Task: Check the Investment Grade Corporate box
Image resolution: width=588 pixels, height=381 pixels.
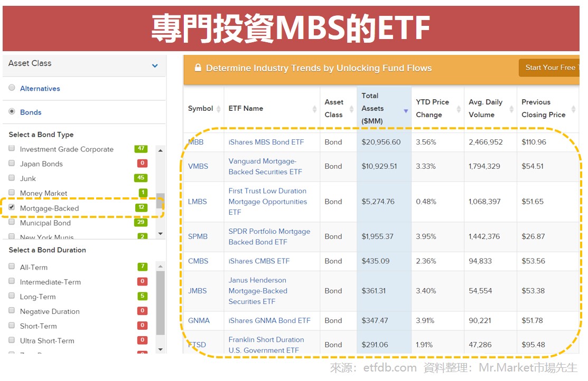Action: click(12, 148)
